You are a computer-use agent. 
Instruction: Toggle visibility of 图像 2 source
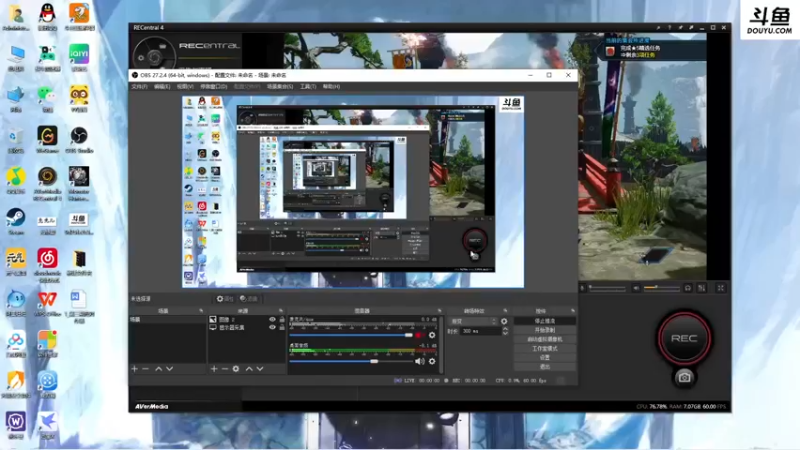pyautogui.click(x=272, y=319)
